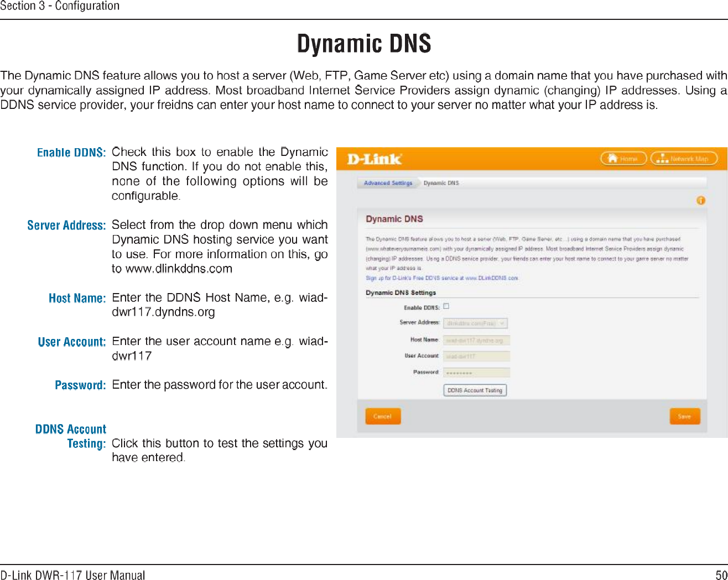Go to the Home page

coord(623,159)
